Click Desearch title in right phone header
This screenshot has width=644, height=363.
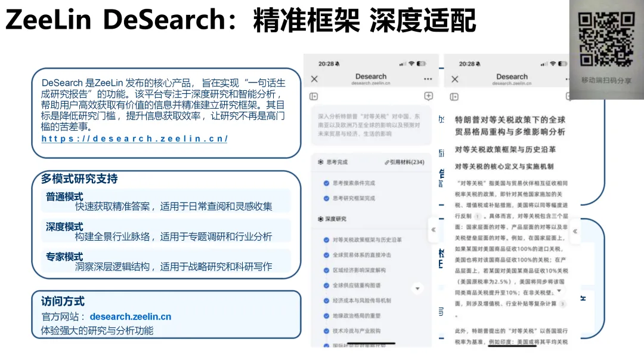(512, 77)
